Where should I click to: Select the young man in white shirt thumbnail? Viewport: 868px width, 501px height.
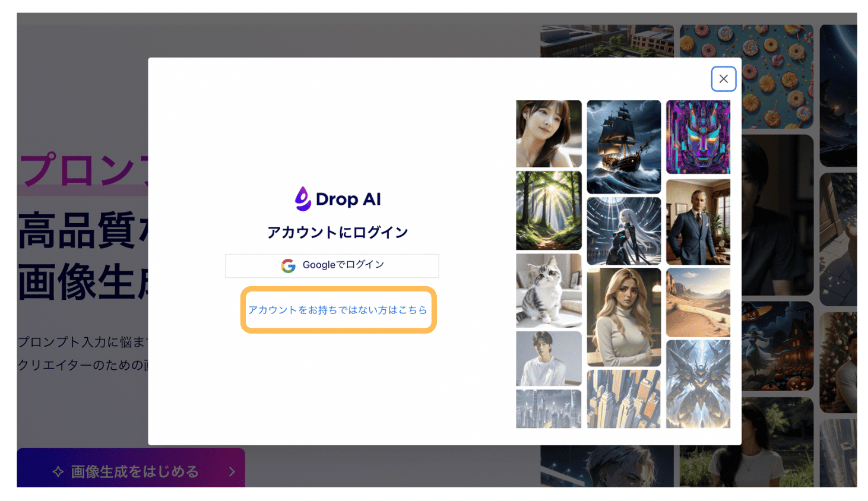(549, 359)
